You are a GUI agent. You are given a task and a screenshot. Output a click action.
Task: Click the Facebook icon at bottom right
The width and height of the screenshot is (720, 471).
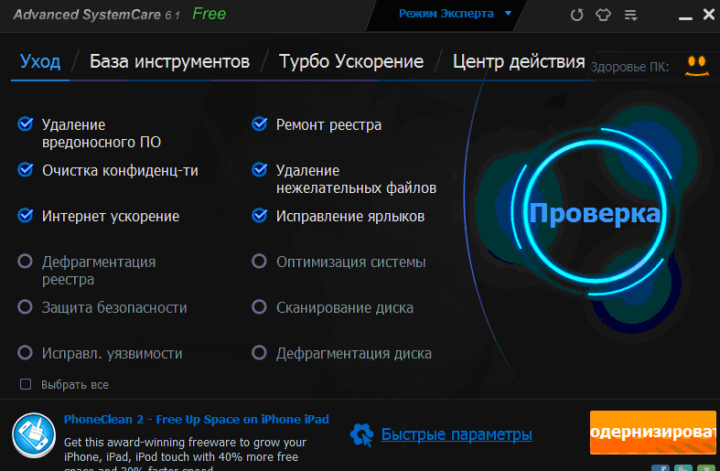[661, 467]
